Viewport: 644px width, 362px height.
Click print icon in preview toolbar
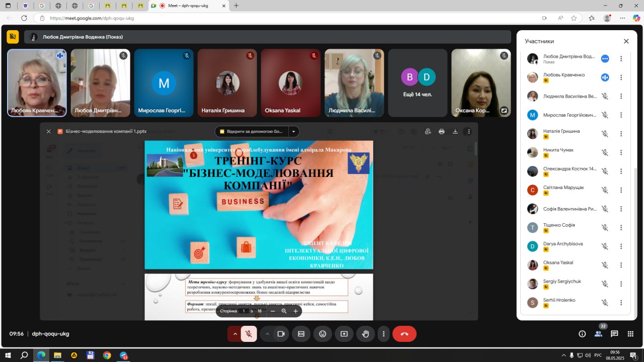442,131
